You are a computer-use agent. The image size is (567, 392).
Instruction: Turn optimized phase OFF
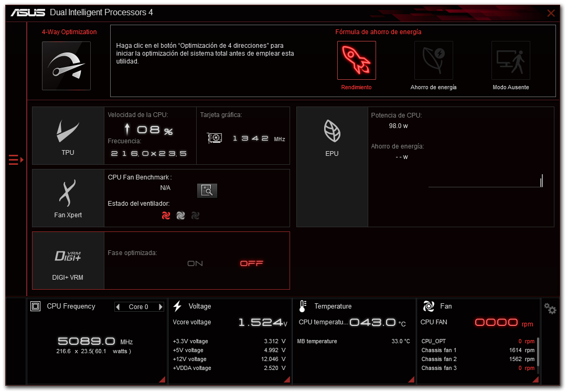click(252, 263)
